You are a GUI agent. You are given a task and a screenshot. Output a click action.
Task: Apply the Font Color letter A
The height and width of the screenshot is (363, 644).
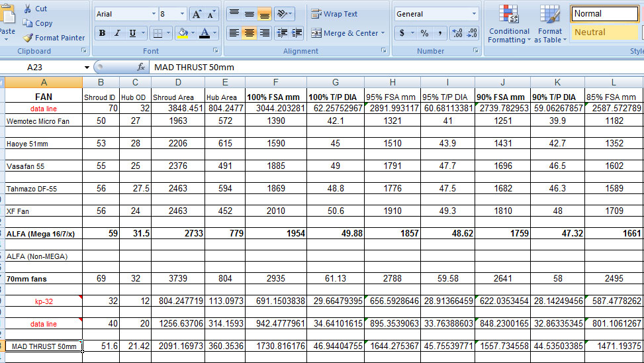[204, 33]
